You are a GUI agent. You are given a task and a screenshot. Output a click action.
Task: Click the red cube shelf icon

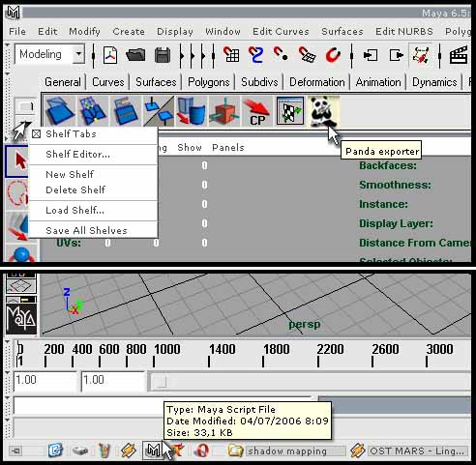224,110
